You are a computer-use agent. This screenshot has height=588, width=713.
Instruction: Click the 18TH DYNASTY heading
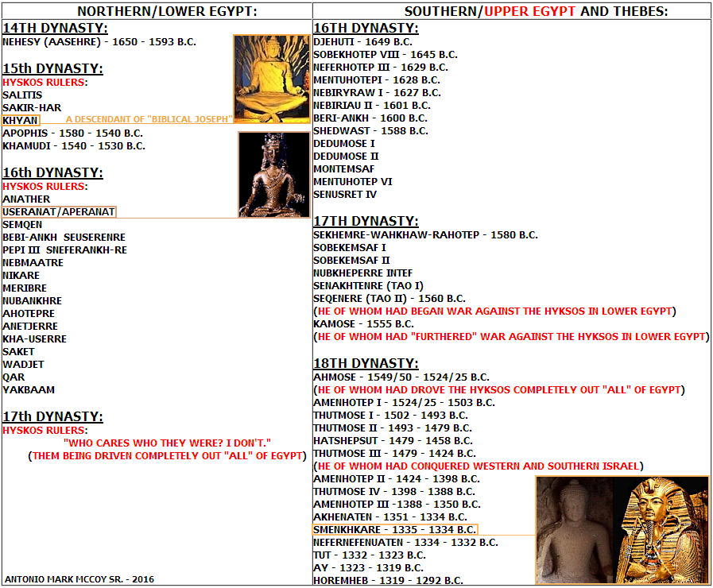(x=366, y=363)
